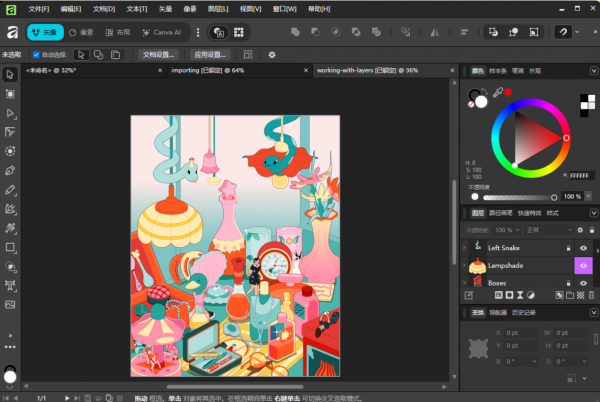
Task: Open application settings button
Action: click(210, 55)
